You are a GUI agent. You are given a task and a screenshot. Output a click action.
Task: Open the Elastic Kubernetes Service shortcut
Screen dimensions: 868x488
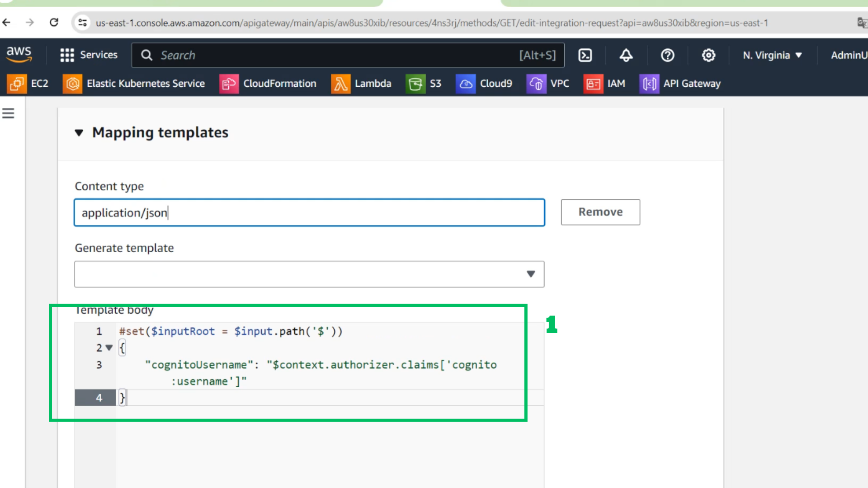[134, 84]
